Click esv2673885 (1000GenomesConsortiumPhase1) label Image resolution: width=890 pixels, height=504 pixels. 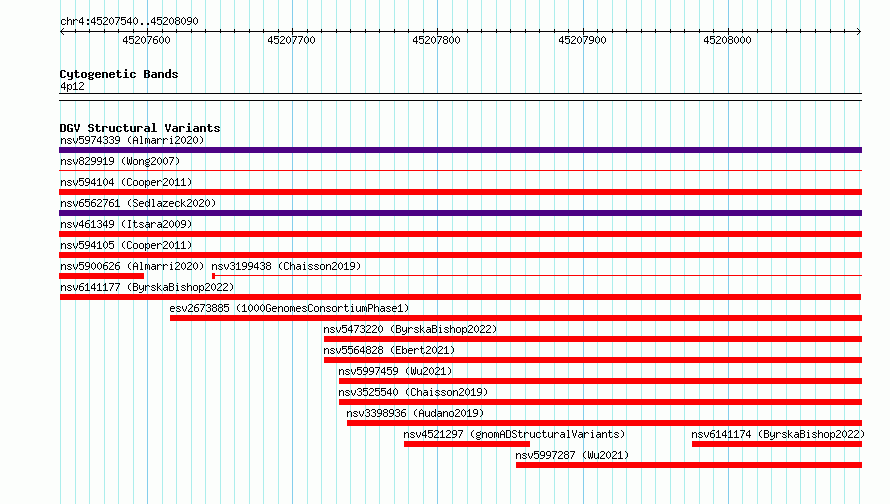coord(289,308)
